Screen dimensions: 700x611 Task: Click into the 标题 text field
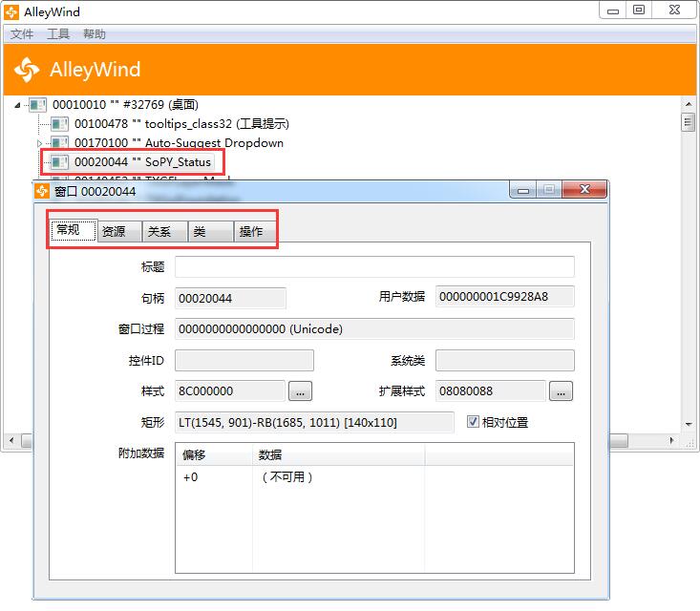pyautogui.click(x=374, y=267)
